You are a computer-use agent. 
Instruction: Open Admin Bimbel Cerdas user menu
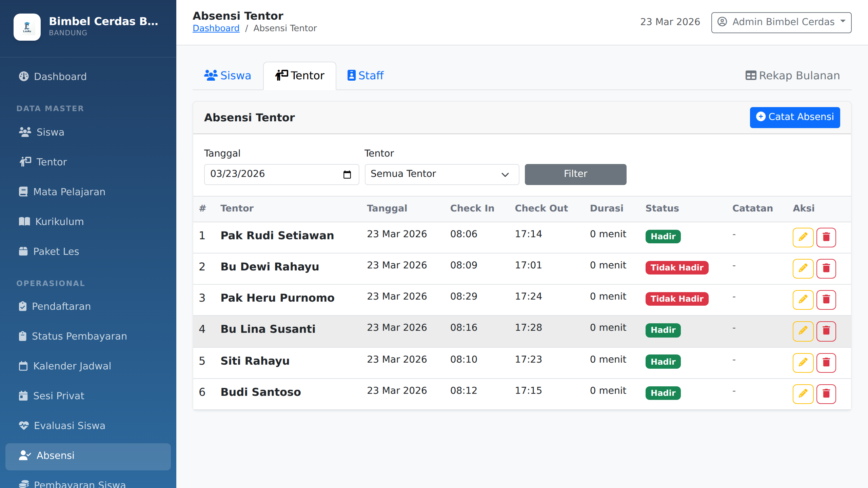click(x=781, y=22)
